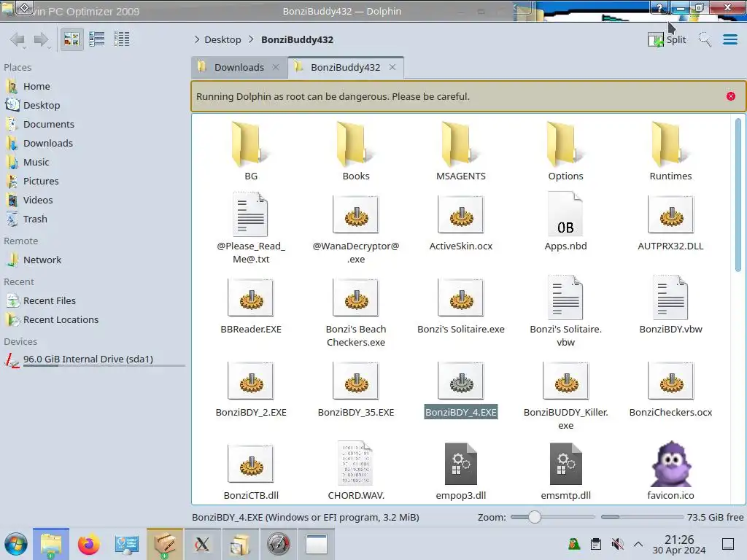
Task: Select AUTPRX32.DLL file
Action: click(670, 222)
